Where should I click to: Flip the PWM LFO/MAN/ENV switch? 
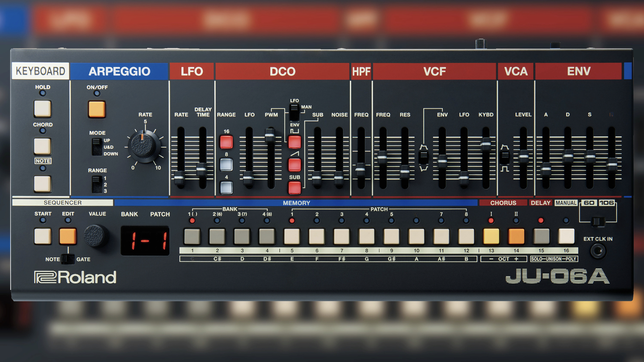click(294, 113)
